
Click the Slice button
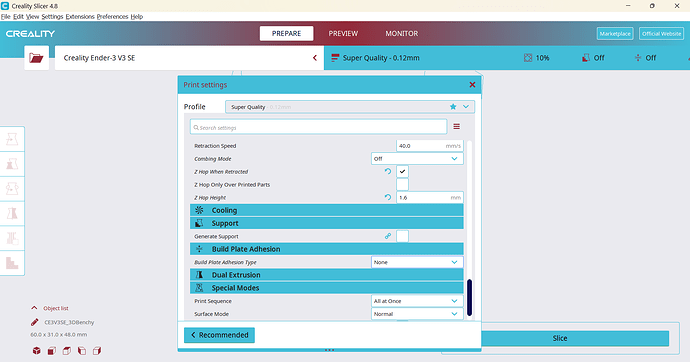point(560,338)
